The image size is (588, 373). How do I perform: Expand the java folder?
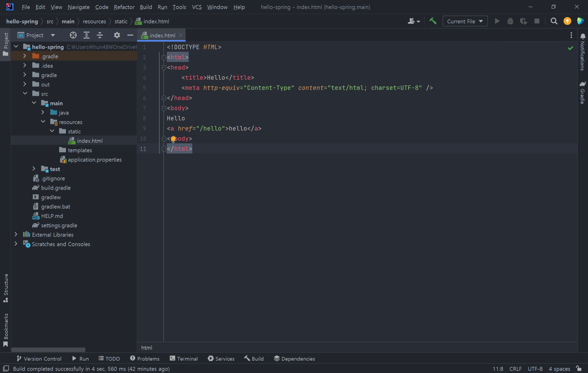click(x=43, y=112)
